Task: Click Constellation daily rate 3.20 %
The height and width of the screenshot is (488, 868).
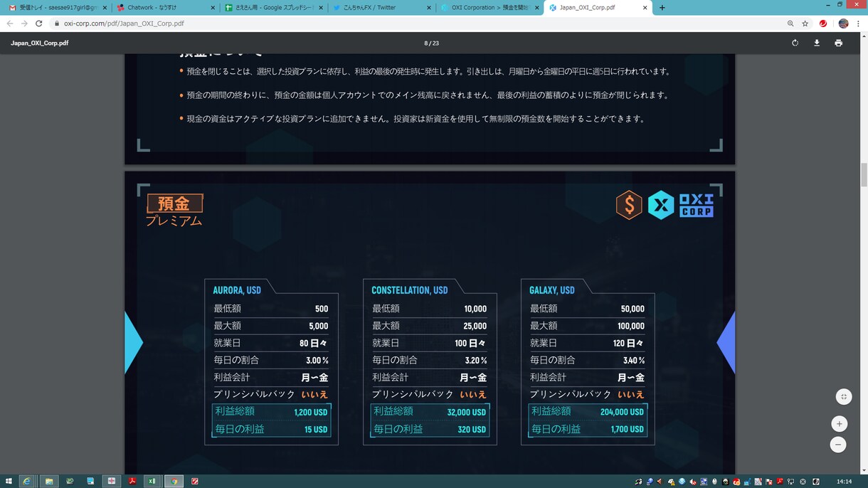Action: click(476, 361)
